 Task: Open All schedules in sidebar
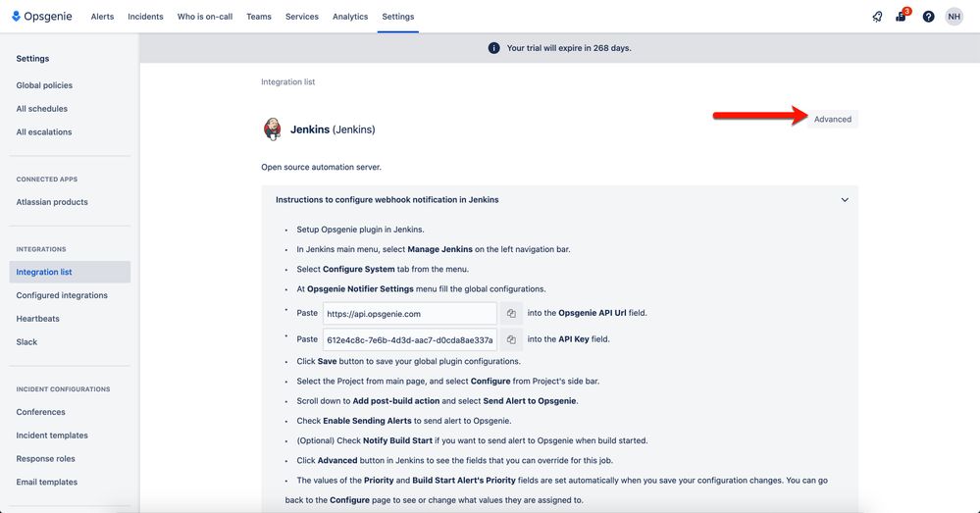42,109
